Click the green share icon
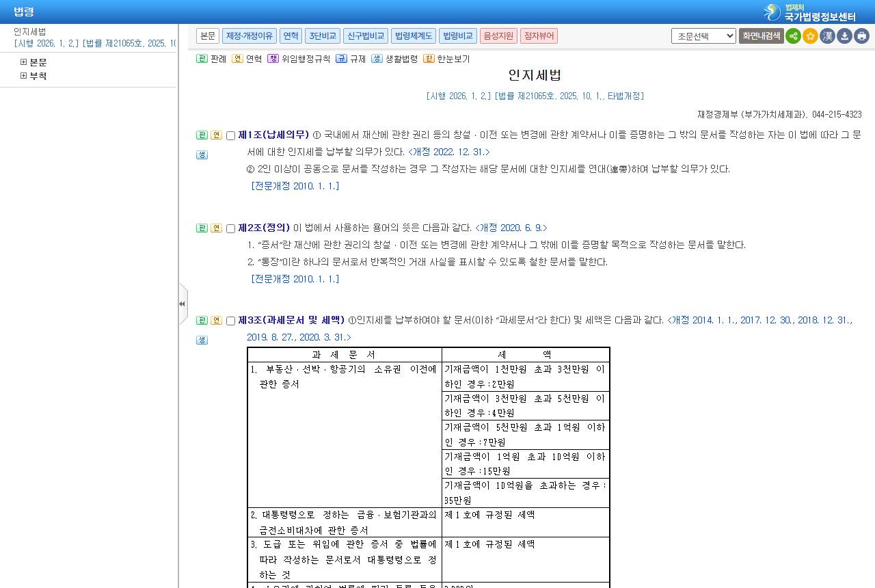The image size is (875, 588). 793,36
